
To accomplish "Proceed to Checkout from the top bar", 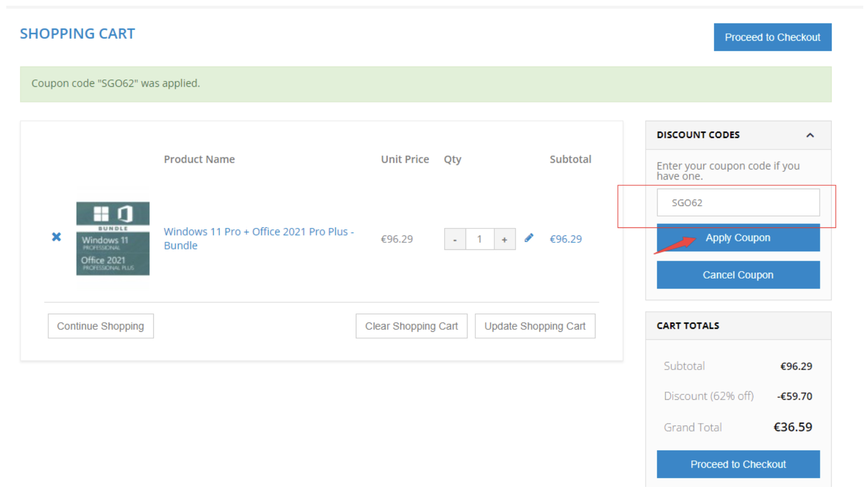I will (772, 37).
